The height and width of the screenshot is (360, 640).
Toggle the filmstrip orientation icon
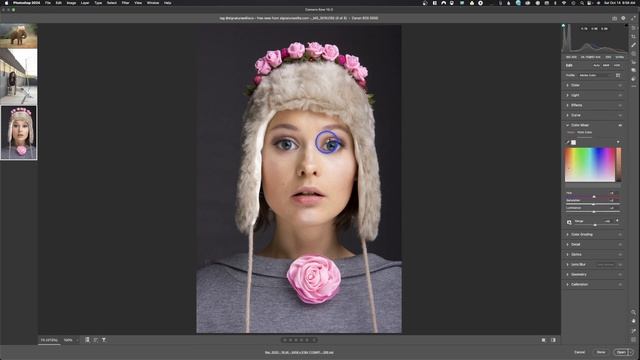tap(87, 340)
